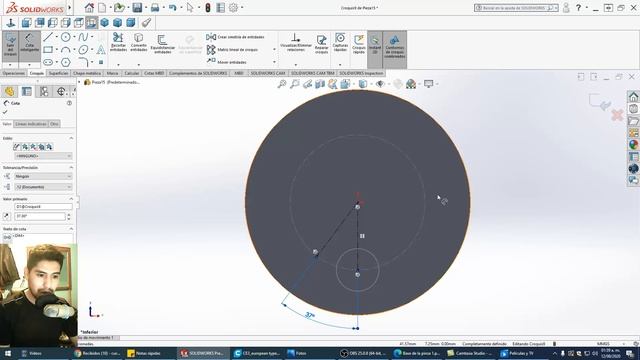Select the Line sketch tool
The height and width of the screenshot is (360, 640).
[x=48, y=37]
